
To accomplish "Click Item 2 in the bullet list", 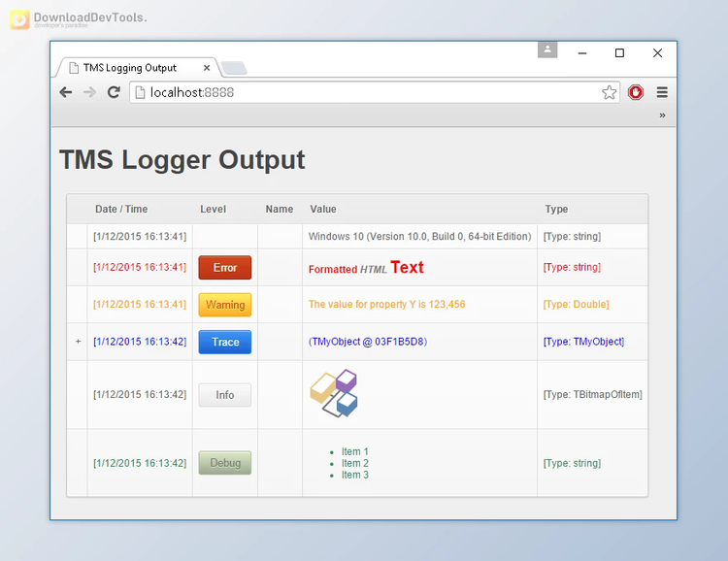I will [x=354, y=463].
